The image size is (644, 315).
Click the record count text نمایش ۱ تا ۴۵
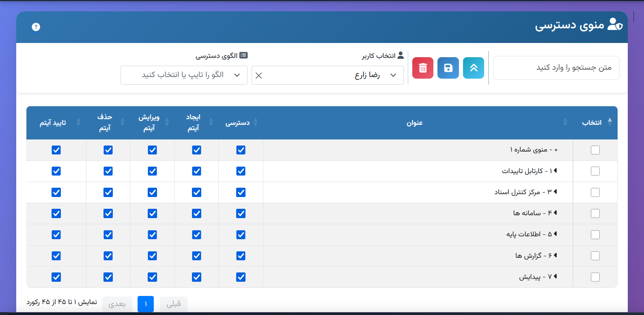pyautogui.click(x=62, y=302)
